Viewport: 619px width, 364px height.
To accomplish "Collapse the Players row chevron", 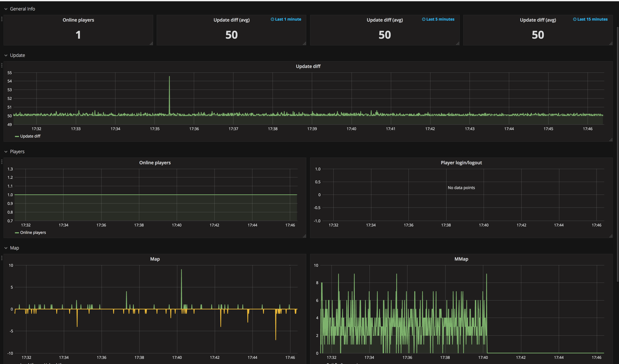I will click(6, 152).
